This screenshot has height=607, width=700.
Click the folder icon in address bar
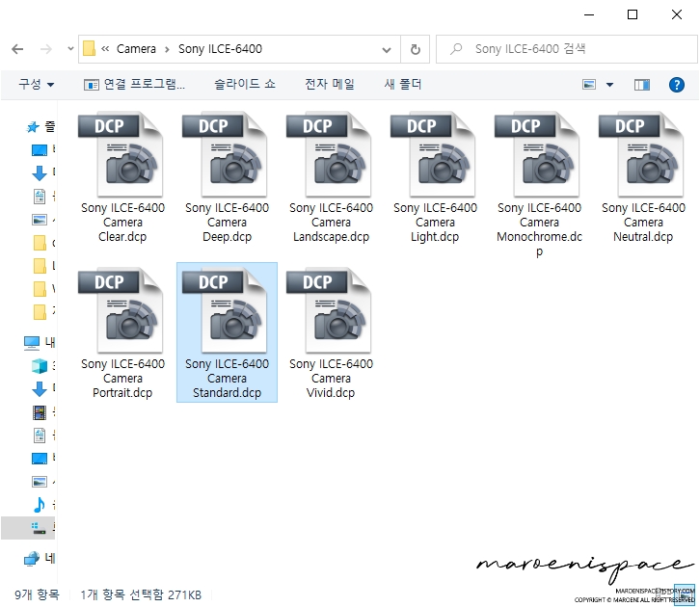click(x=90, y=48)
